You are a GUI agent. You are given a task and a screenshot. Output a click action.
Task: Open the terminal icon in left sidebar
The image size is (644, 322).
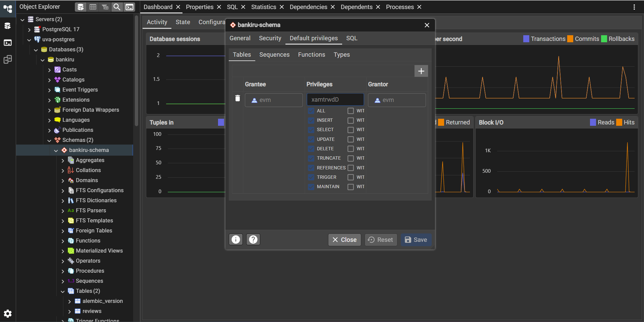tap(8, 43)
